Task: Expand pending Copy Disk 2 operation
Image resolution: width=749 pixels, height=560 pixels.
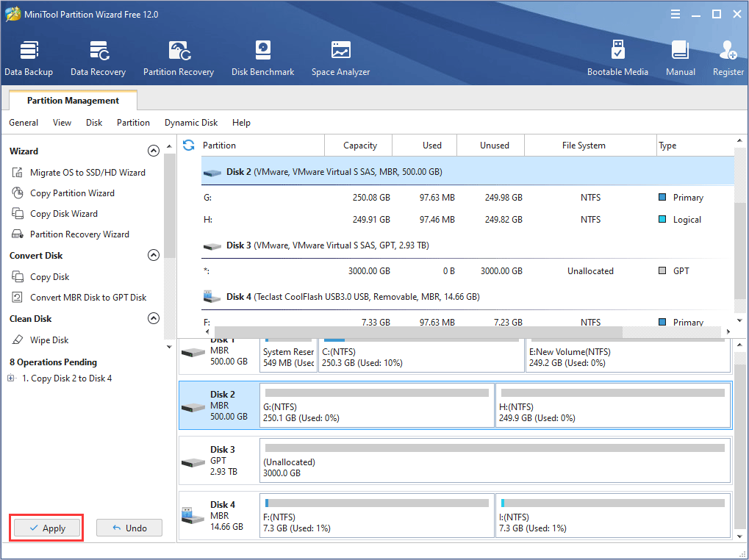Action: pos(11,378)
